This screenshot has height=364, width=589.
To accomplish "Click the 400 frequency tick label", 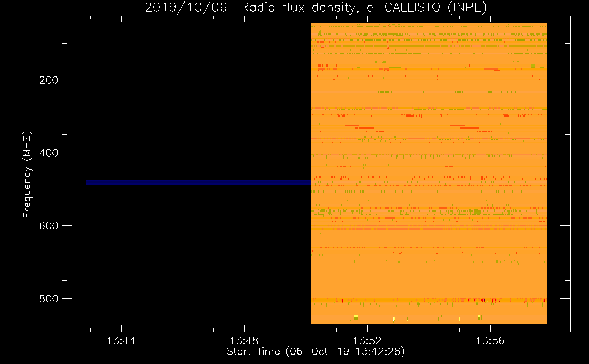I will (x=49, y=153).
